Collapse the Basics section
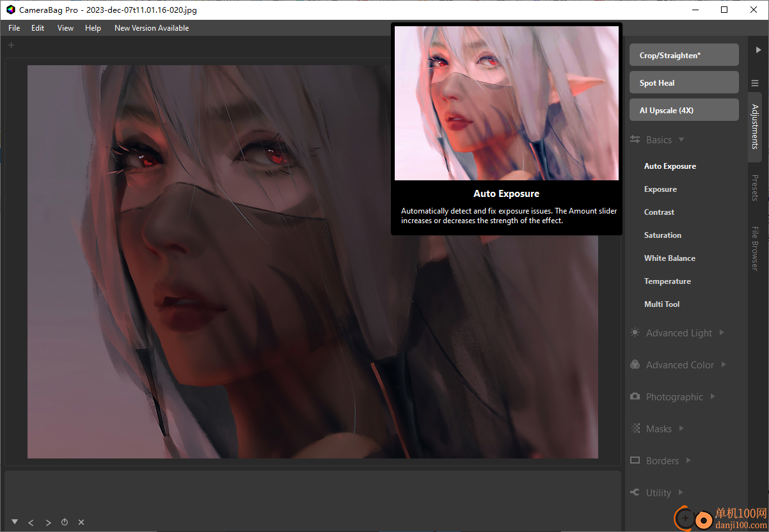The image size is (769, 532). [657, 140]
